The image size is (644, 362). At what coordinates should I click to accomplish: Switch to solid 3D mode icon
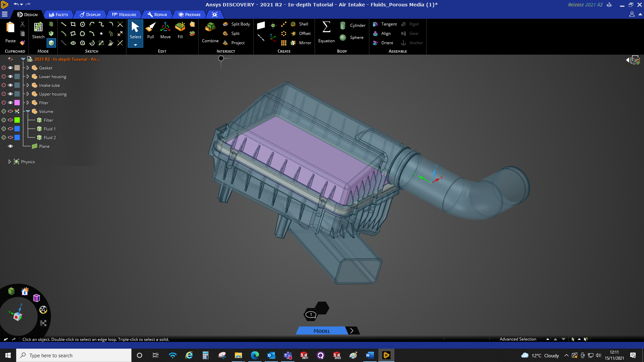(51, 43)
